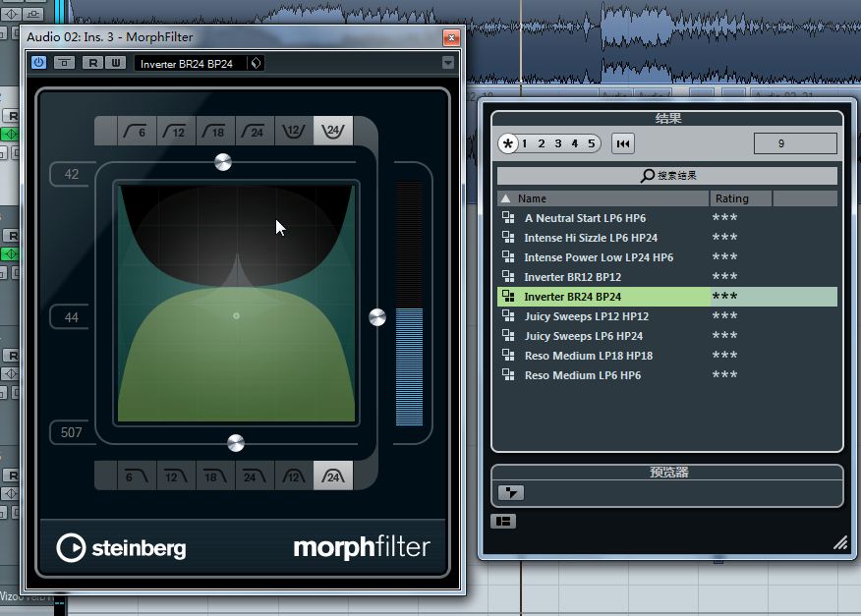Screen dimensions: 861x616
Task: Filter results by rating 4
Action: click(x=575, y=143)
